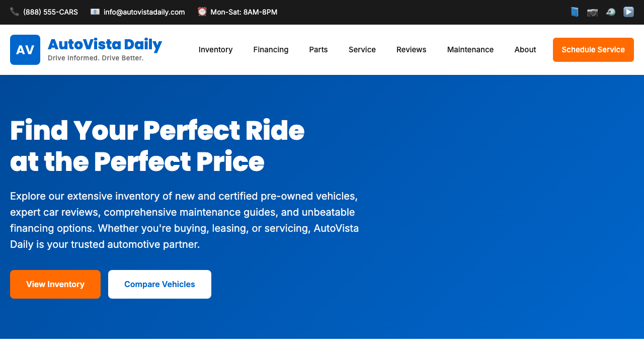Select Parts in the navigation bar

coord(318,50)
